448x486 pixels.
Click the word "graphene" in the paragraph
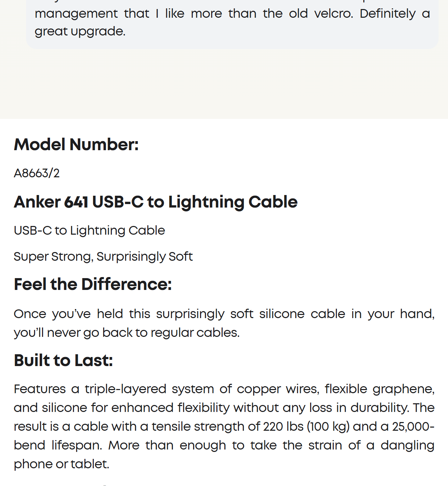404,389
